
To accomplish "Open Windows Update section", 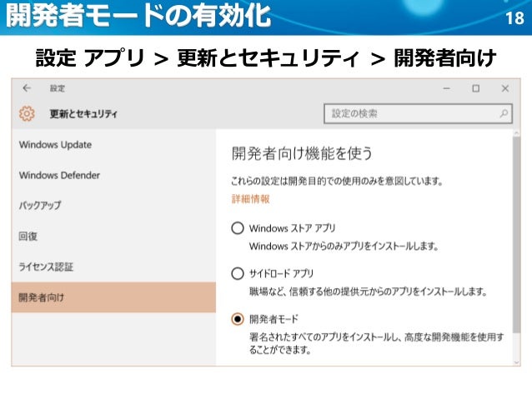I will (x=113, y=145).
